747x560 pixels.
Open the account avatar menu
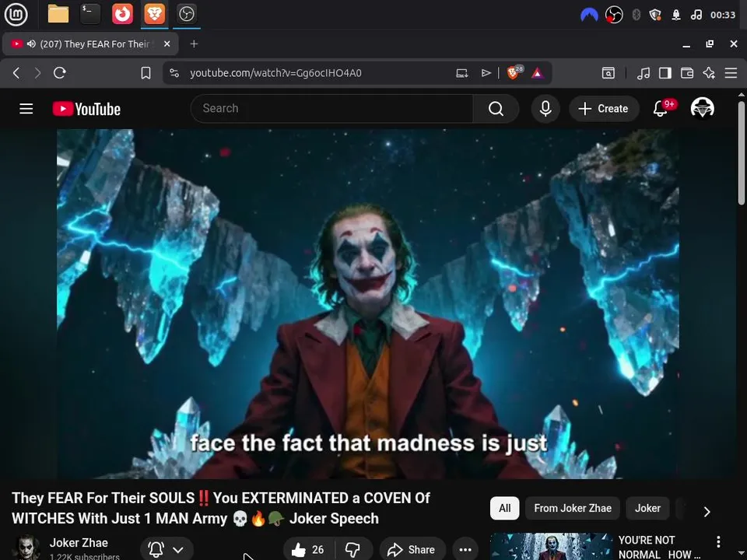tap(702, 108)
